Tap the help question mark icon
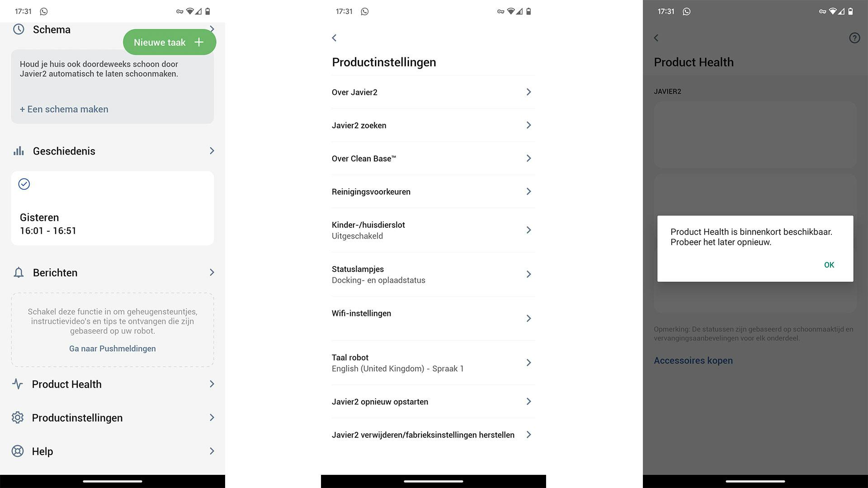This screenshot has height=488, width=868. click(x=854, y=38)
